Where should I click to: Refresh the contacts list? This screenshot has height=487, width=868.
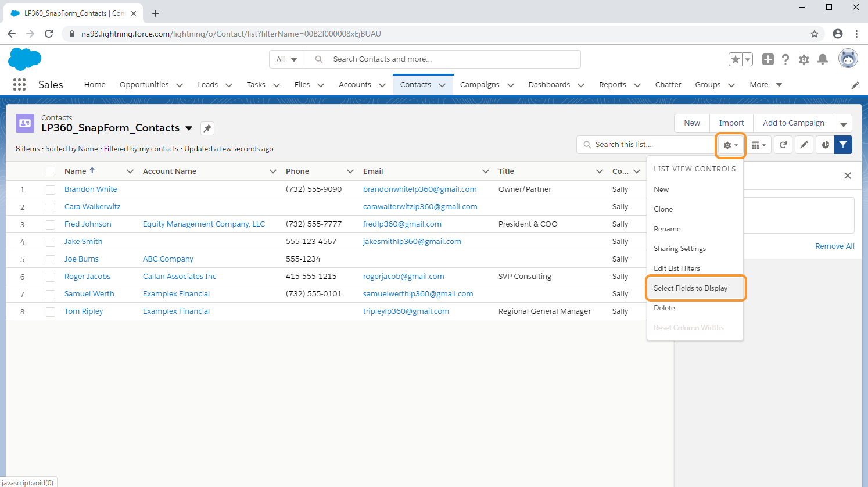tap(783, 145)
